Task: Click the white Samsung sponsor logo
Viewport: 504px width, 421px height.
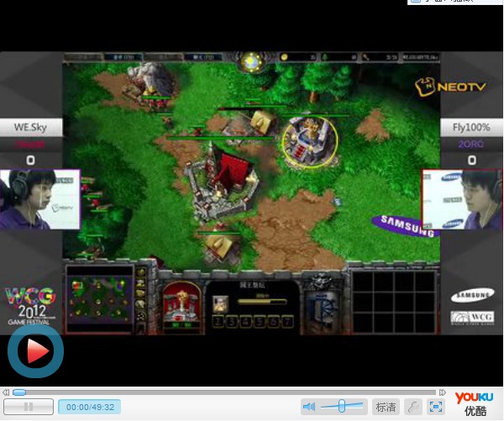Action: click(472, 295)
